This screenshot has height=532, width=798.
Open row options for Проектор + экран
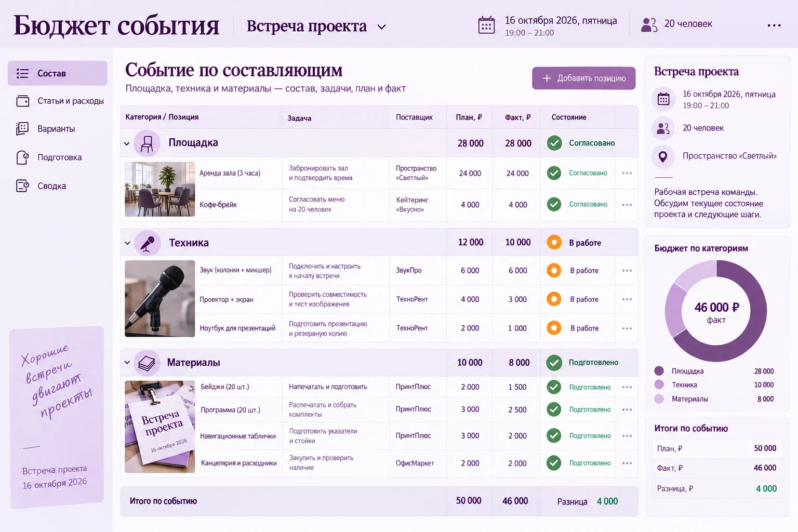(x=627, y=299)
